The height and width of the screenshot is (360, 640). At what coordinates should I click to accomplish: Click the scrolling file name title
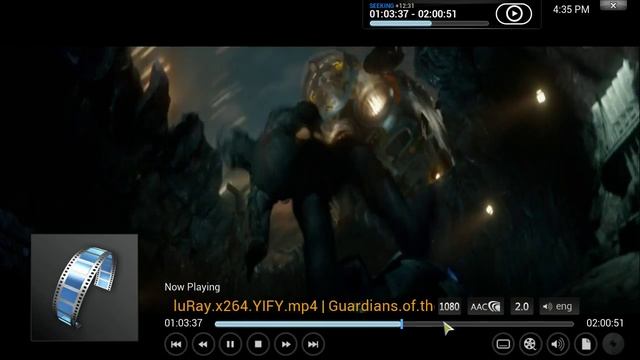tap(303, 306)
